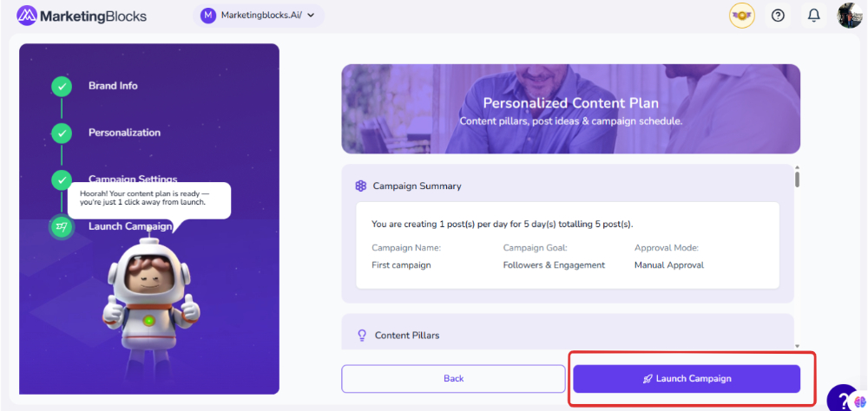The image size is (868, 411).
Task: Go to the Brand Info step
Action: tap(113, 86)
